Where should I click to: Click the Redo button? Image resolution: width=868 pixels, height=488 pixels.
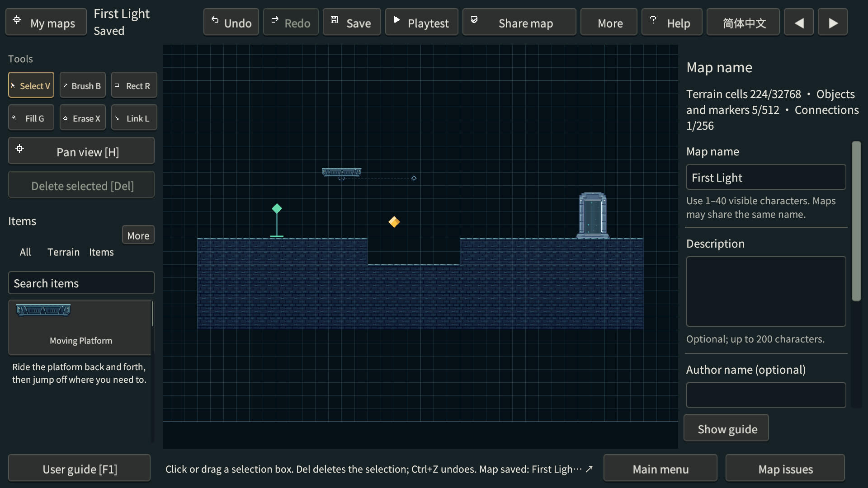click(291, 22)
